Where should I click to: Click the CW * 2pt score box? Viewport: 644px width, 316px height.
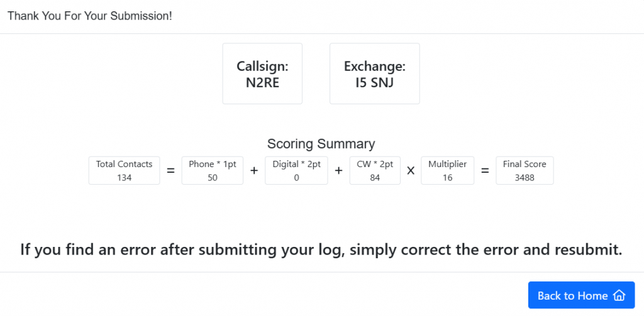tap(375, 170)
